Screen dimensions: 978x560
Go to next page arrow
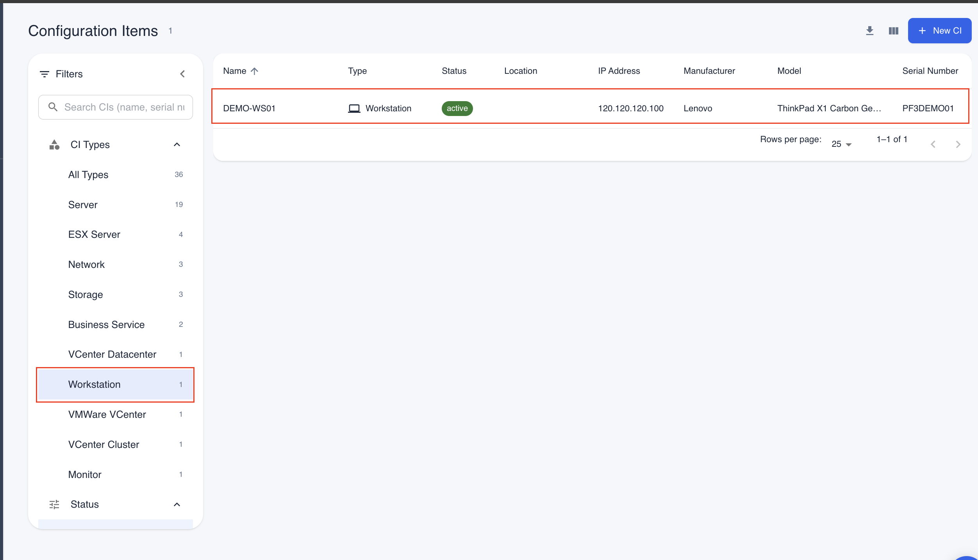click(x=958, y=144)
